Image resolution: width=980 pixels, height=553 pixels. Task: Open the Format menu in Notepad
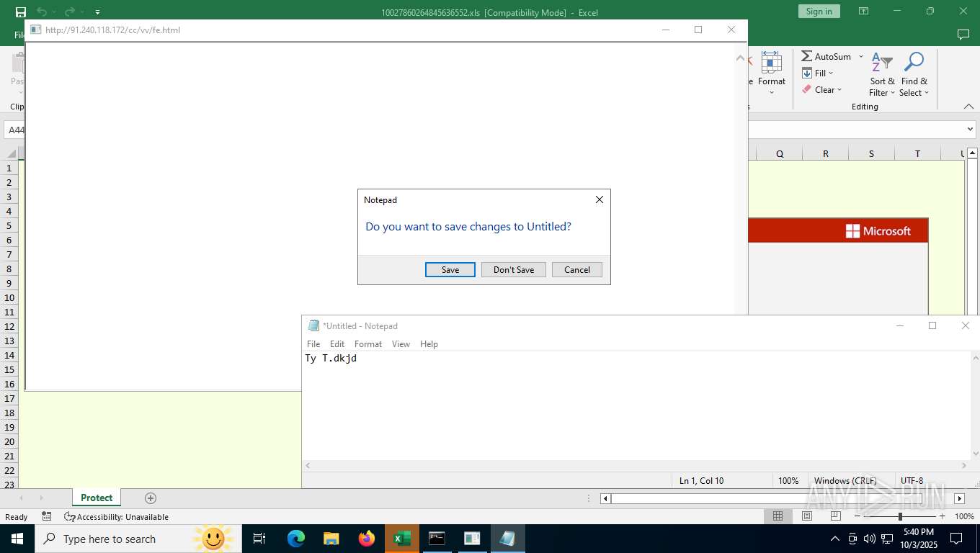[368, 344]
